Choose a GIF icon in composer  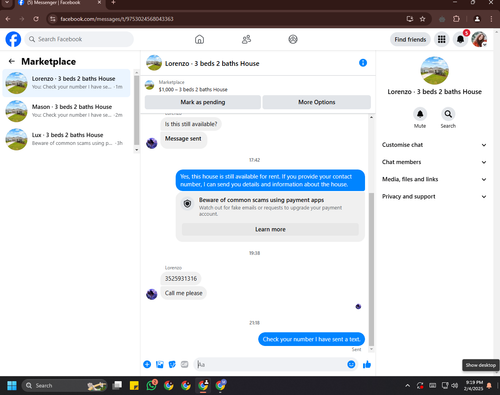click(x=184, y=364)
